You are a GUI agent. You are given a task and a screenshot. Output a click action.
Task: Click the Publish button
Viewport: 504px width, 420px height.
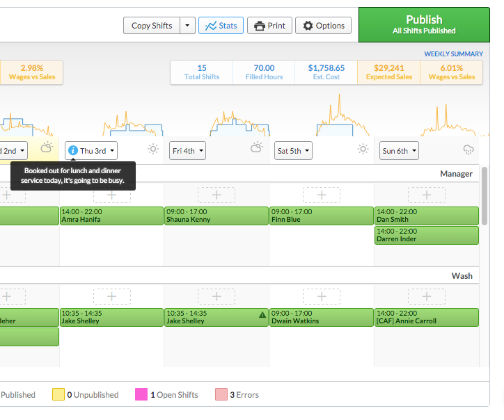423,25
